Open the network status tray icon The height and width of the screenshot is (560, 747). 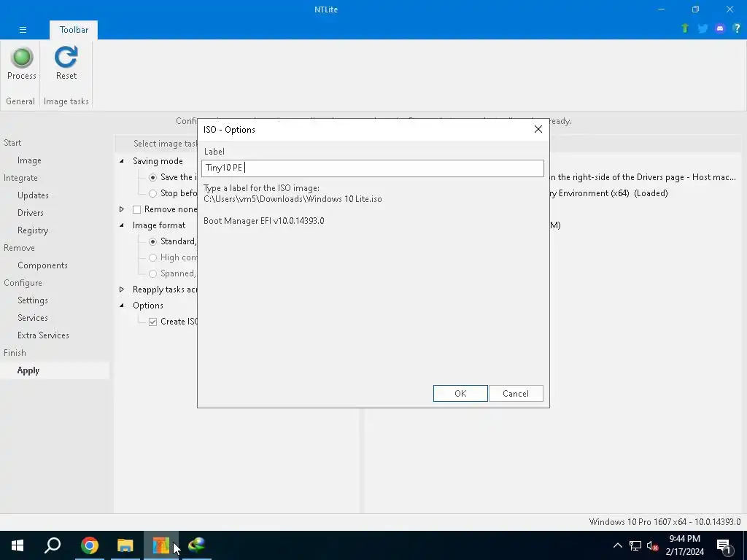click(x=635, y=545)
